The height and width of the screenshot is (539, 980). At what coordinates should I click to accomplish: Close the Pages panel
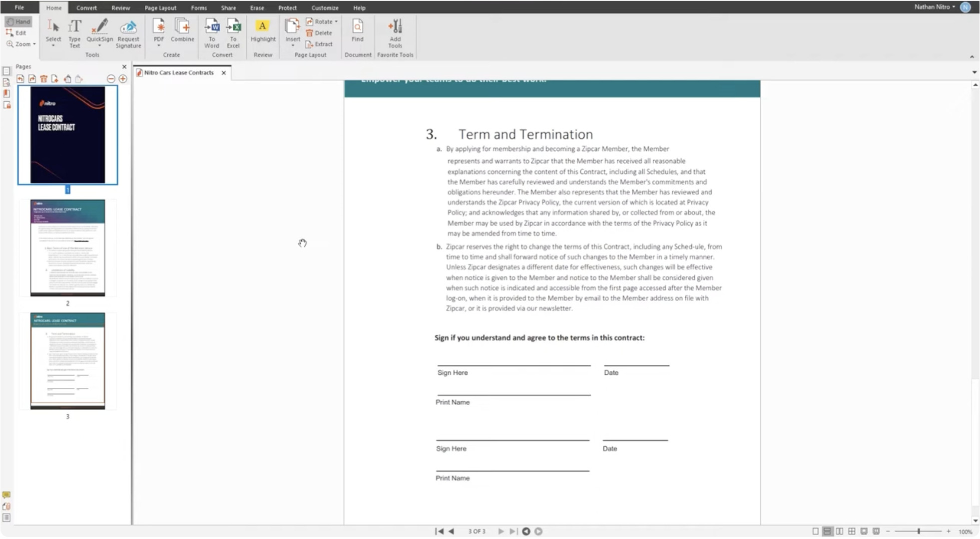pyautogui.click(x=124, y=66)
